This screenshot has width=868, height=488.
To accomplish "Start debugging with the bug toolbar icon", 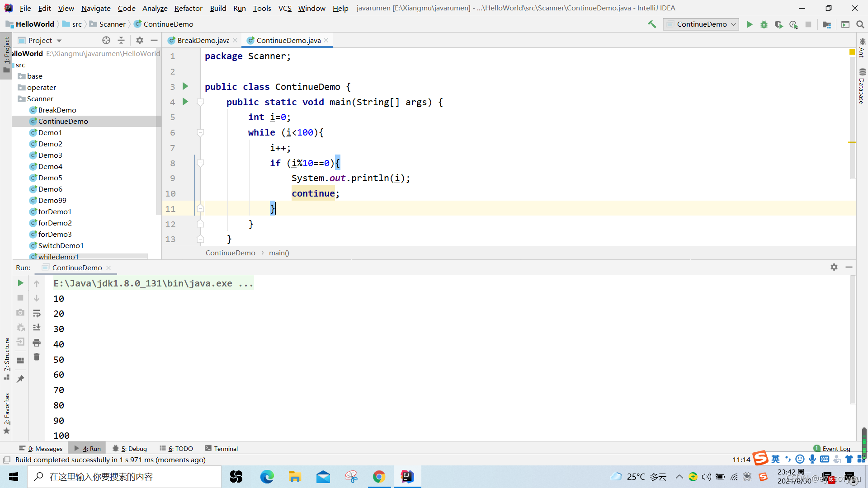I will [x=764, y=24].
